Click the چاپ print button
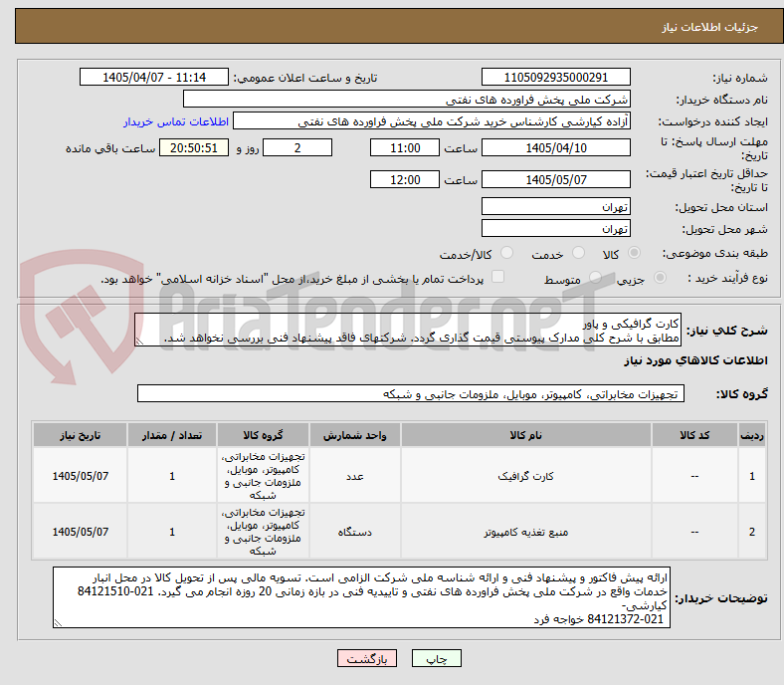 (436, 658)
